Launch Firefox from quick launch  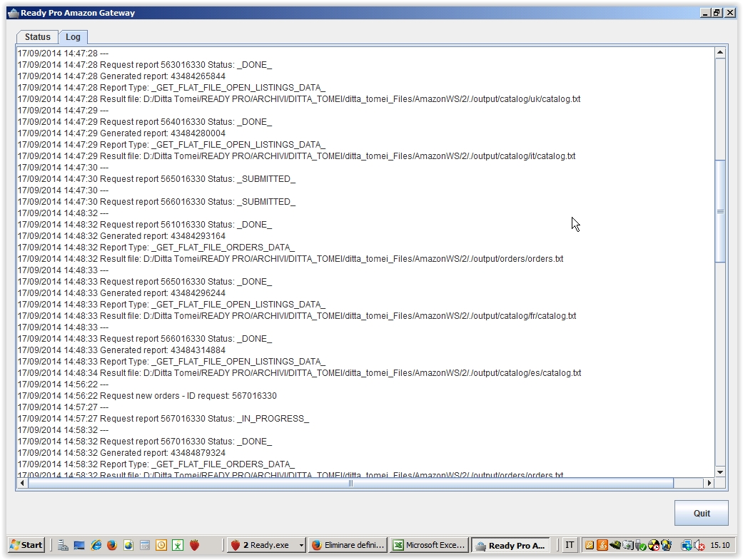pyautogui.click(x=112, y=545)
